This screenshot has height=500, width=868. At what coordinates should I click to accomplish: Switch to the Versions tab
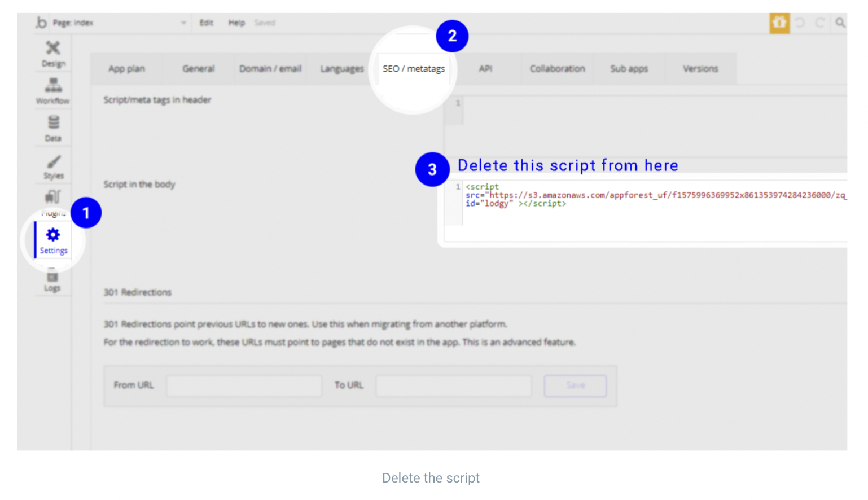pos(700,69)
